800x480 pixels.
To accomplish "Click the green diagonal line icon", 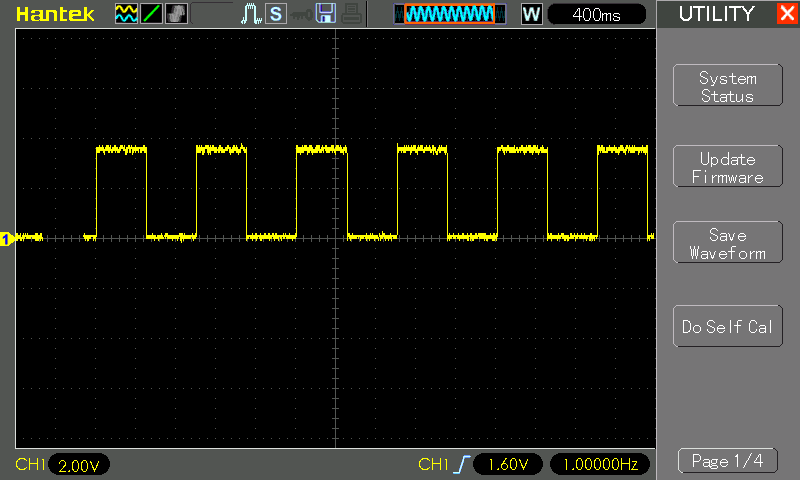I will click(150, 14).
